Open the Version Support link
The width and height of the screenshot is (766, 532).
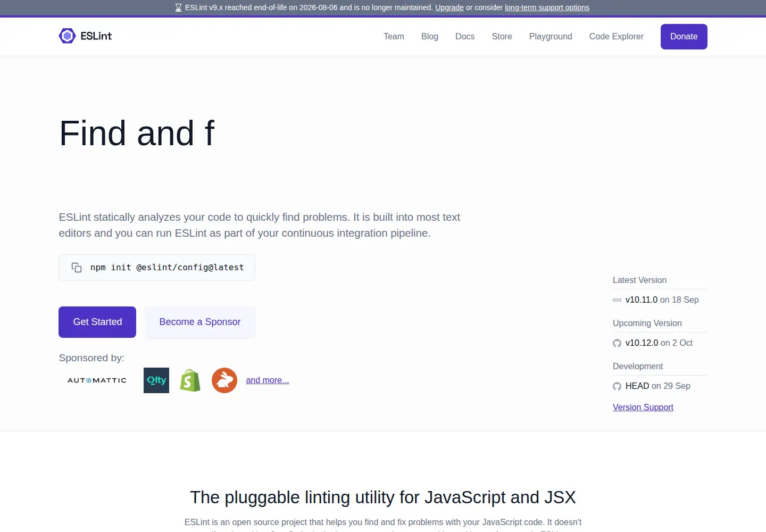pos(643,407)
